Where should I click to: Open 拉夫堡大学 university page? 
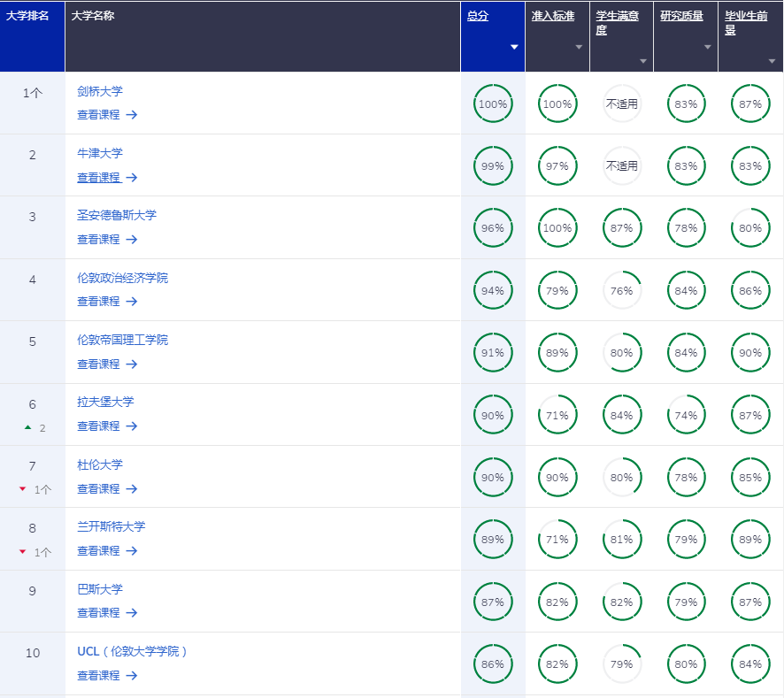coord(105,402)
